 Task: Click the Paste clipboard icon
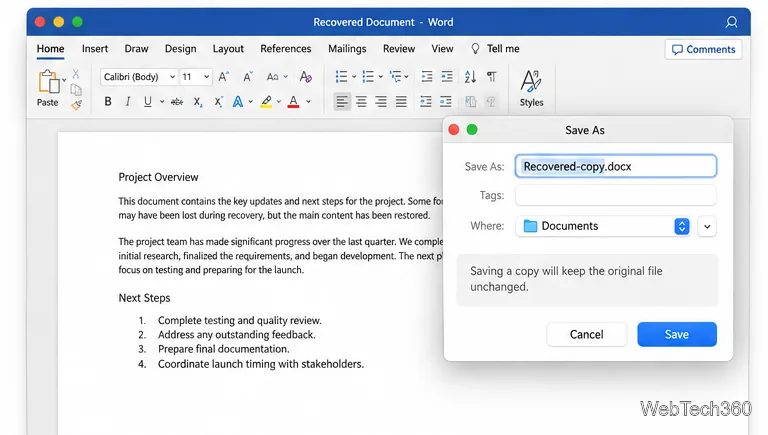coord(48,81)
